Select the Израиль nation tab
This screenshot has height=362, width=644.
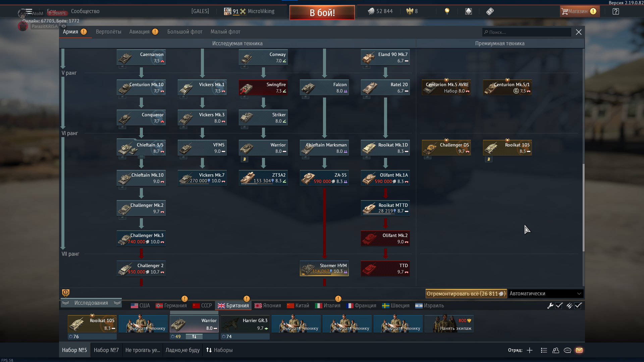click(430, 306)
